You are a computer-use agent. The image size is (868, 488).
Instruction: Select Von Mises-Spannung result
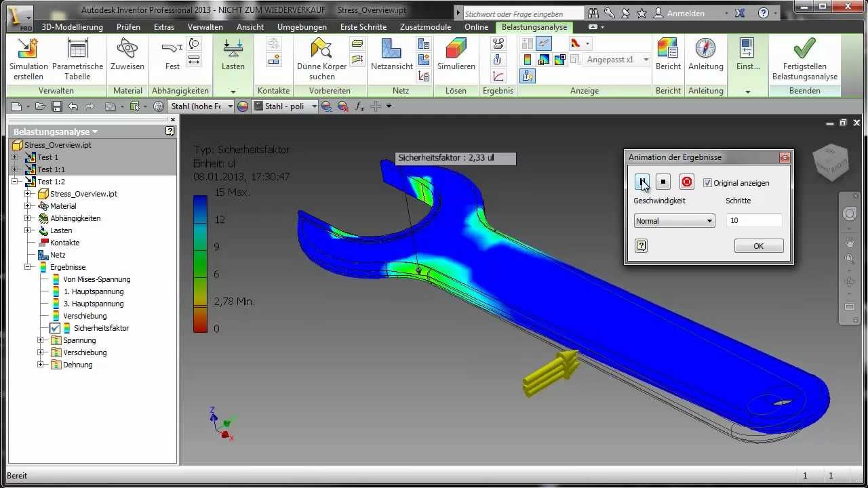[x=96, y=279]
